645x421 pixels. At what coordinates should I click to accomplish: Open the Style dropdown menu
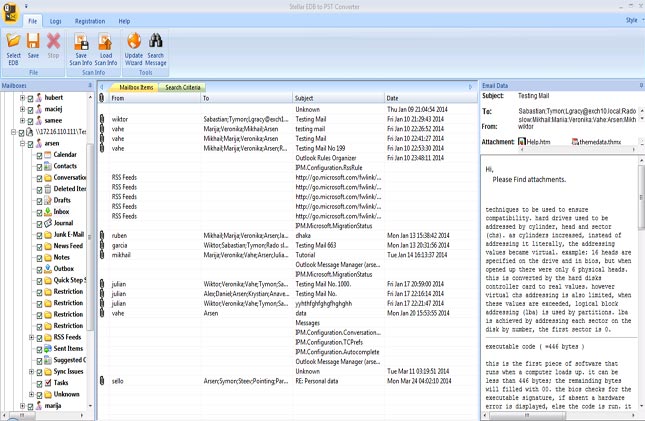point(634,20)
